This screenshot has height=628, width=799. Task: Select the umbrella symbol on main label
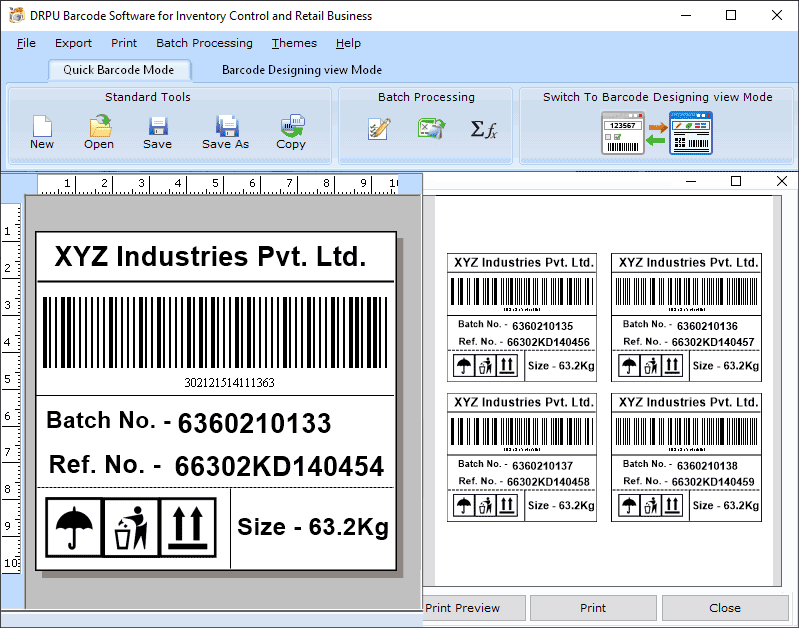tap(74, 528)
